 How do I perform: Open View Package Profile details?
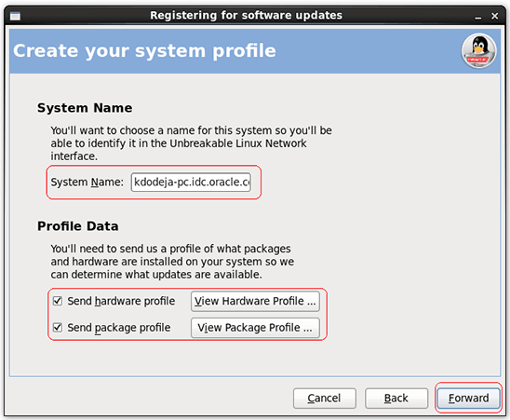[x=255, y=328]
